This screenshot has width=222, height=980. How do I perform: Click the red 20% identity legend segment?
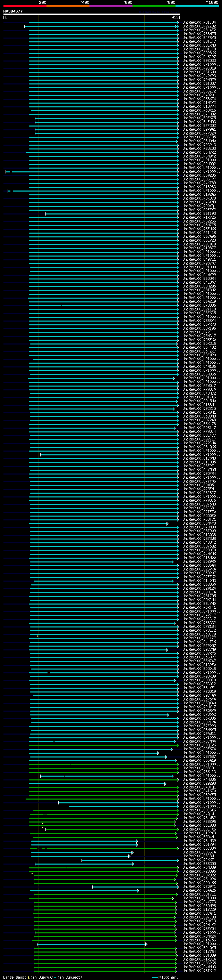(x=25, y=6)
